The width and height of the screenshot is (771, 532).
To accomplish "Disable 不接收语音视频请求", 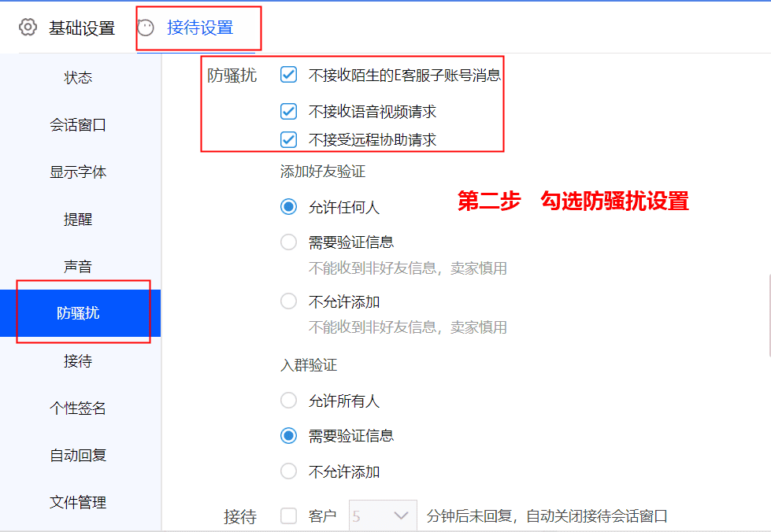I will [x=288, y=111].
